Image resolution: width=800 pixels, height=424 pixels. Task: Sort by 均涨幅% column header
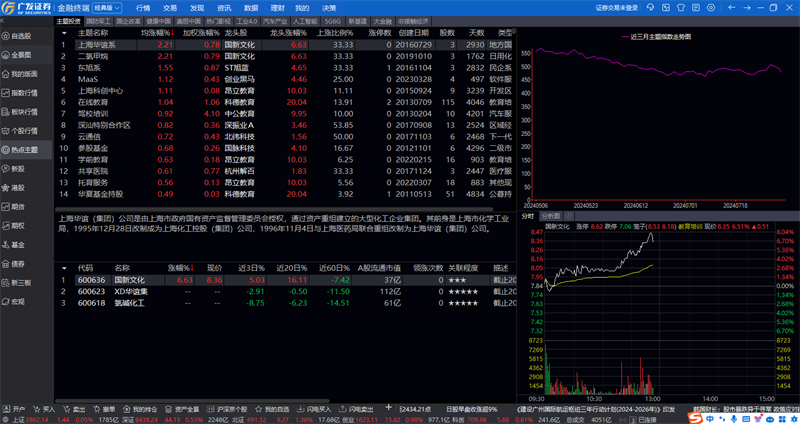coord(157,33)
